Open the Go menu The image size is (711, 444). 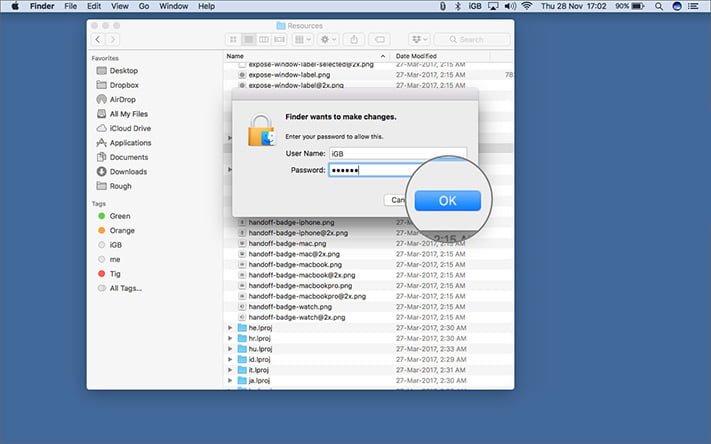(144, 6)
